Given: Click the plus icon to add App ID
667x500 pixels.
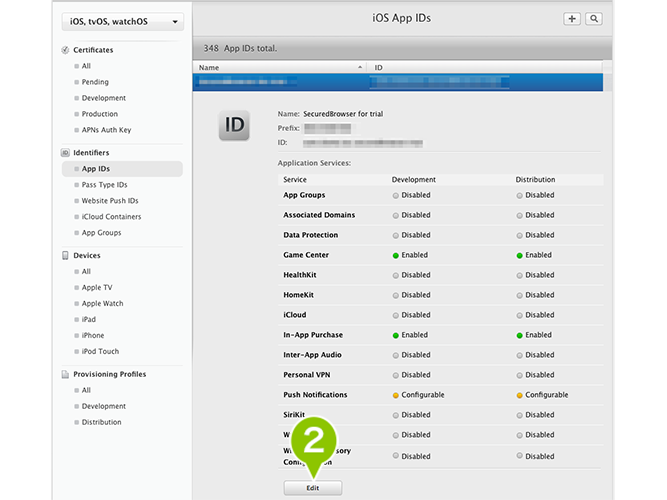Looking at the screenshot, I should 572,19.
